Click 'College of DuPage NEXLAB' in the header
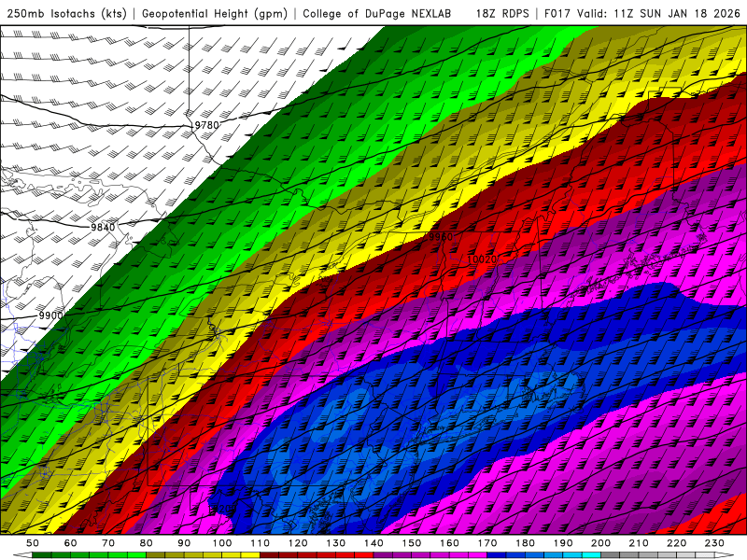 [376, 13]
